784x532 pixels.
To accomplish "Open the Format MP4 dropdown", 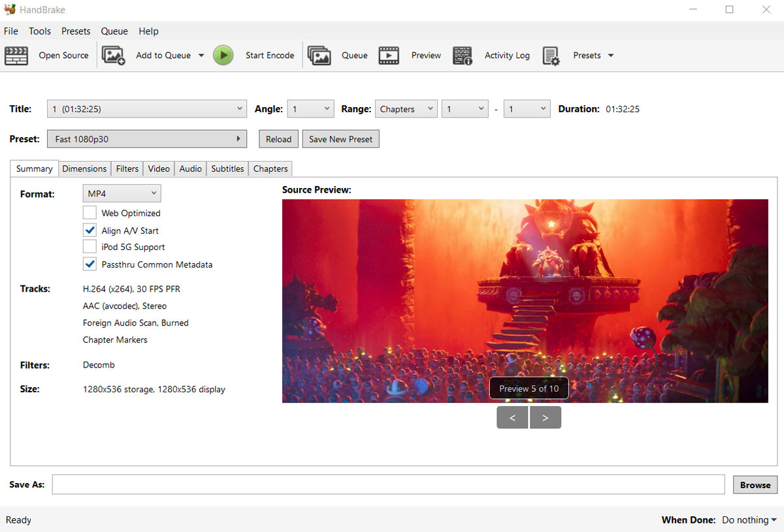I will tap(122, 193).
